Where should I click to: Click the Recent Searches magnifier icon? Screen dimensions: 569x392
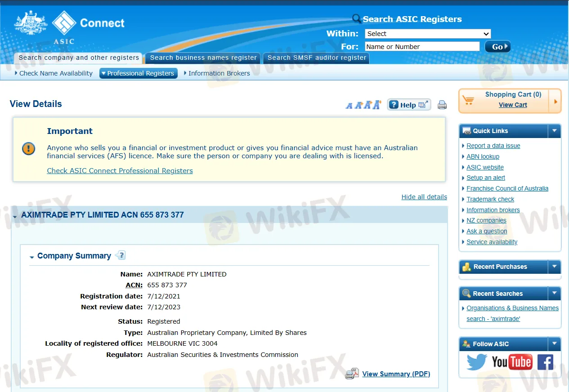(466, 294)
